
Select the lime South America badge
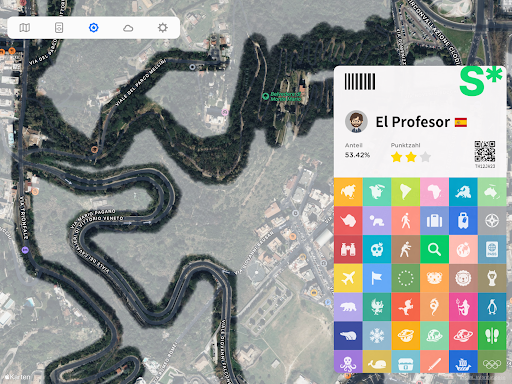406,192
